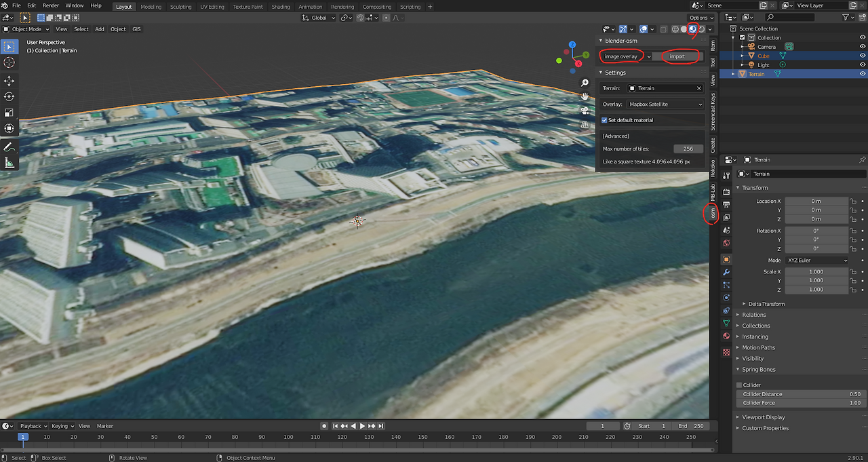Select the Measure tool
Image resolution: width=868 pixels, height=462 pixels.
click(9, 163)
